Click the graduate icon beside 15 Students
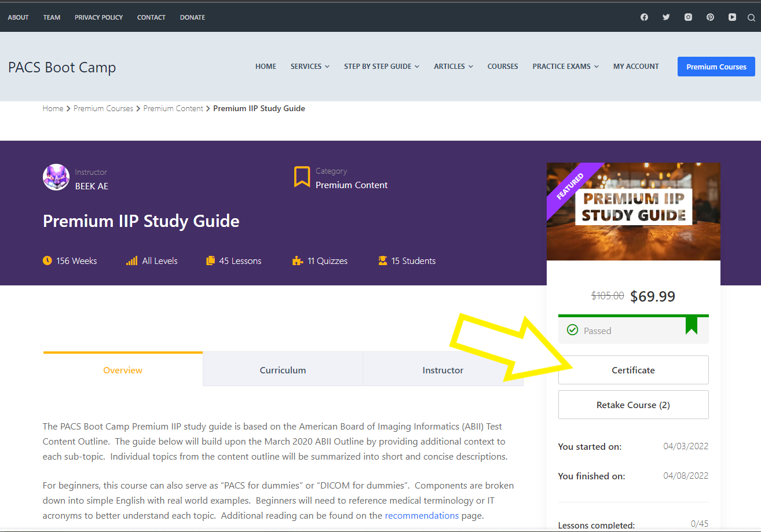761x532 pixels. (382, 261)
